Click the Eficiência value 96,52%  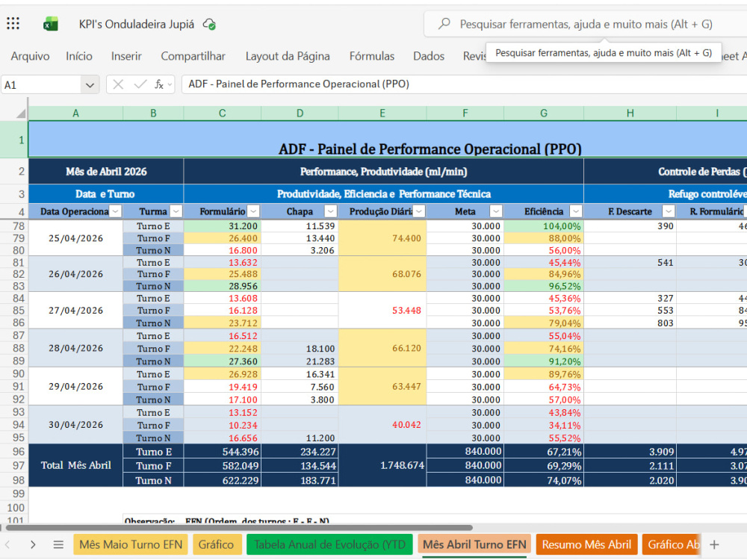tap(544, 286)
